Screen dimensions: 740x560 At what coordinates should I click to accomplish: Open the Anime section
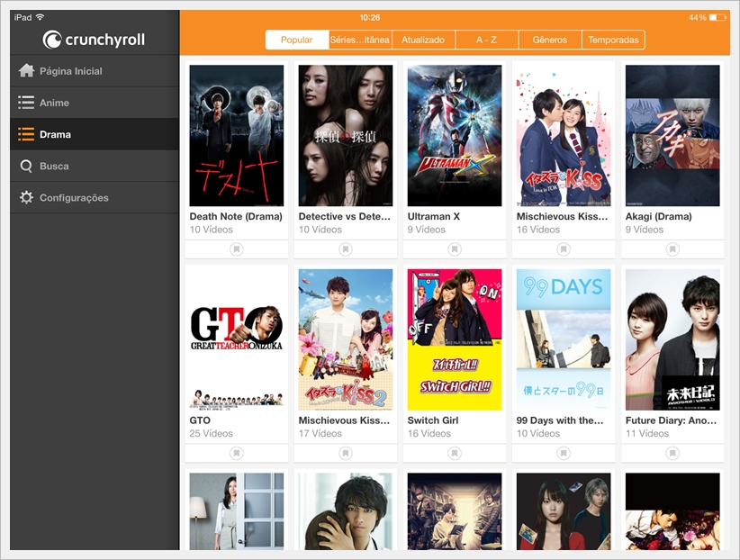click(95, 103)
